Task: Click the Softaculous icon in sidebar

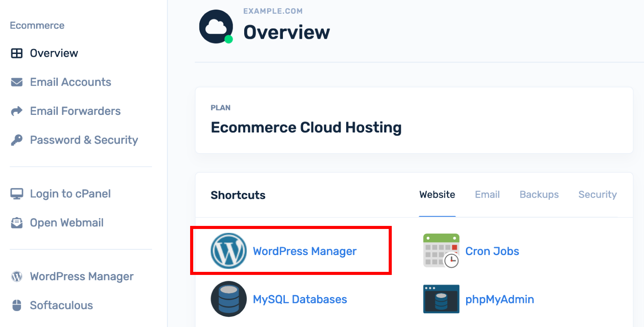Action: pyautogui.click(x=17, y=305)
